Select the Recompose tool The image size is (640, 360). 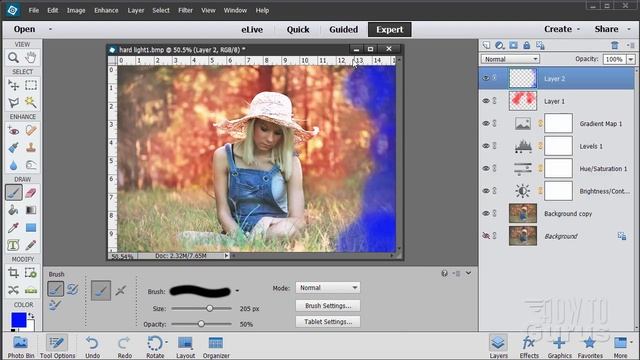(31, 273)
